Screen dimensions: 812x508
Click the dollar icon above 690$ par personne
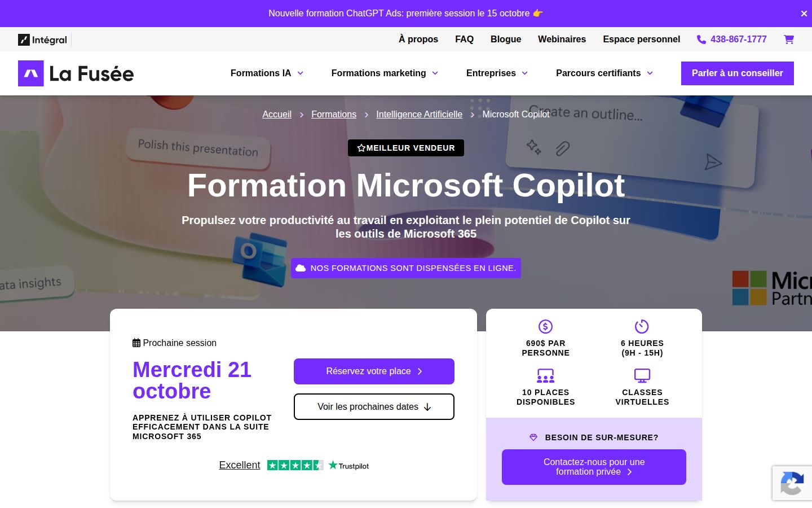click(545, 326)
